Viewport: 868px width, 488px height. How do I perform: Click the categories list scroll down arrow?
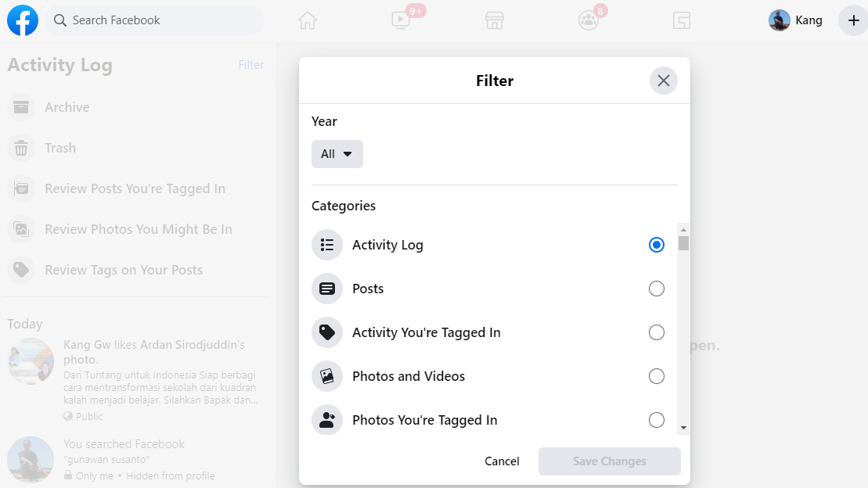[x=683, y=428]
